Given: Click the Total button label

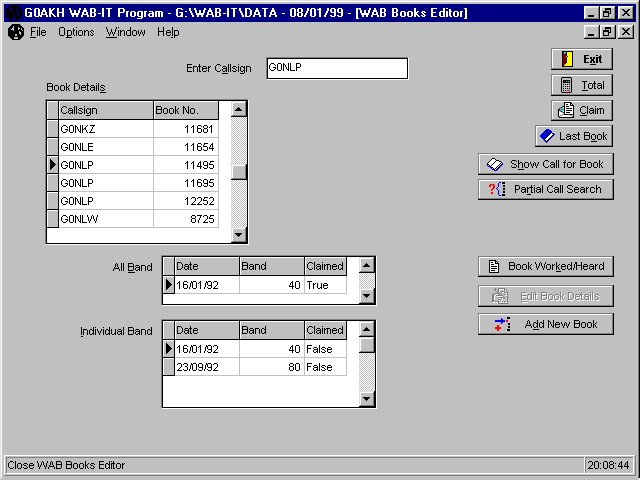Looking at the screenshot, I should pyautogui.click(x=593, y=85).
